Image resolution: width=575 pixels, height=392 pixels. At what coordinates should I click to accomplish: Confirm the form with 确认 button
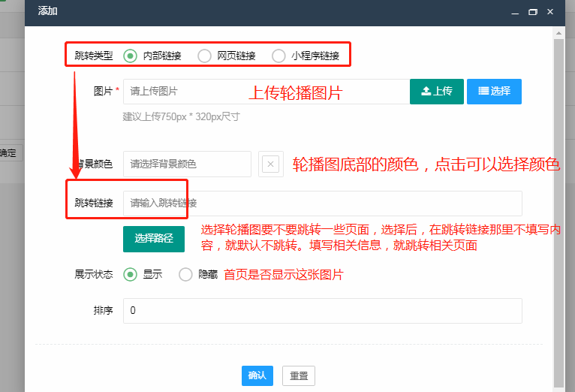click(257, 375)
